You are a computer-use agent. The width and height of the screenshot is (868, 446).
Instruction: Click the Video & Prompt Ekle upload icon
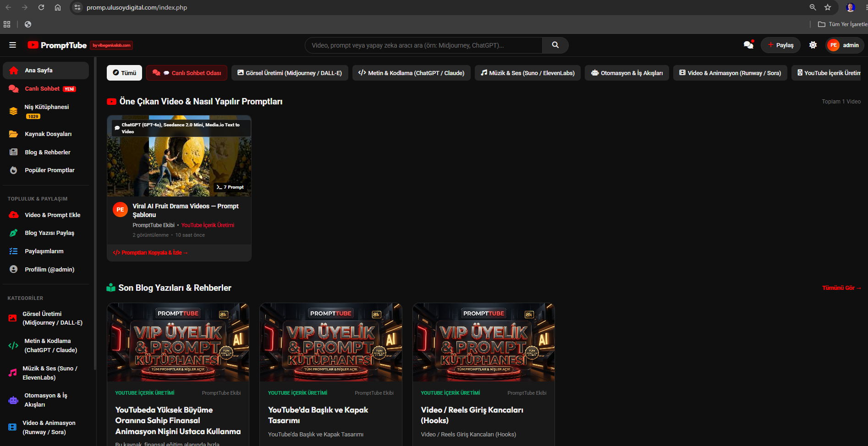[14, 215]
